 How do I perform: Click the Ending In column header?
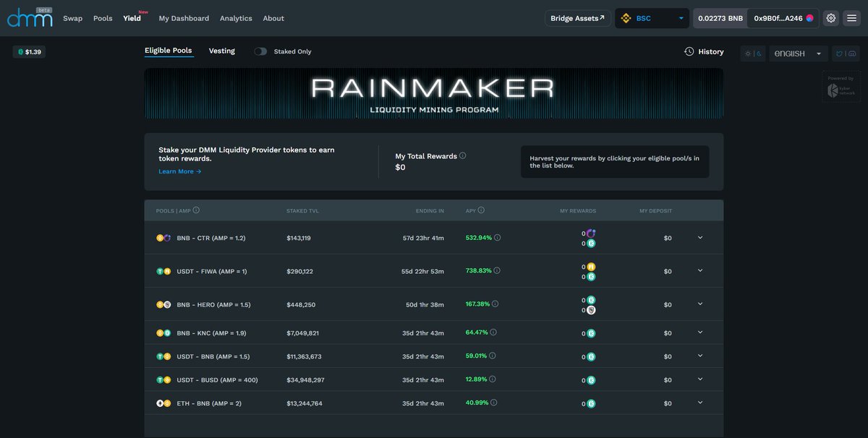click(x=430, y=211)
